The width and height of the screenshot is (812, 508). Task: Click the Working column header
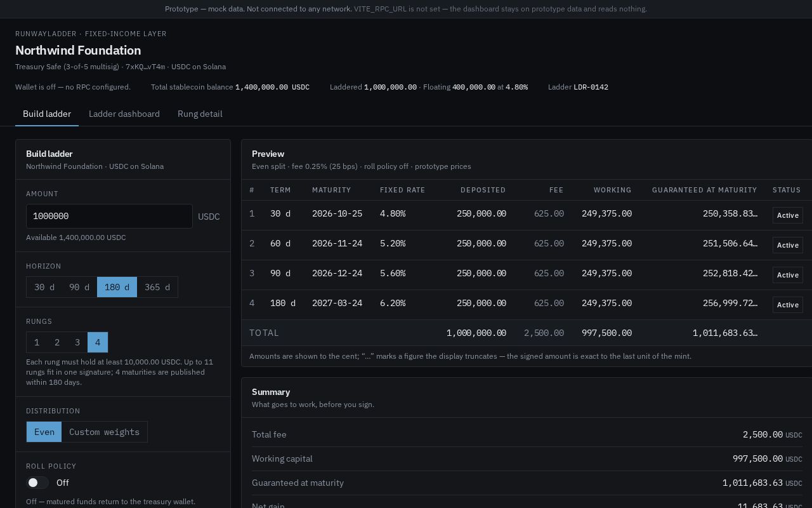612,190
